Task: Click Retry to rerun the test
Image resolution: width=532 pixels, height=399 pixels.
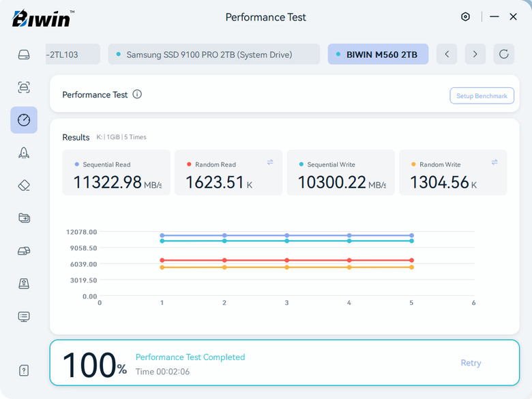Action: click(x=471, y=363)
